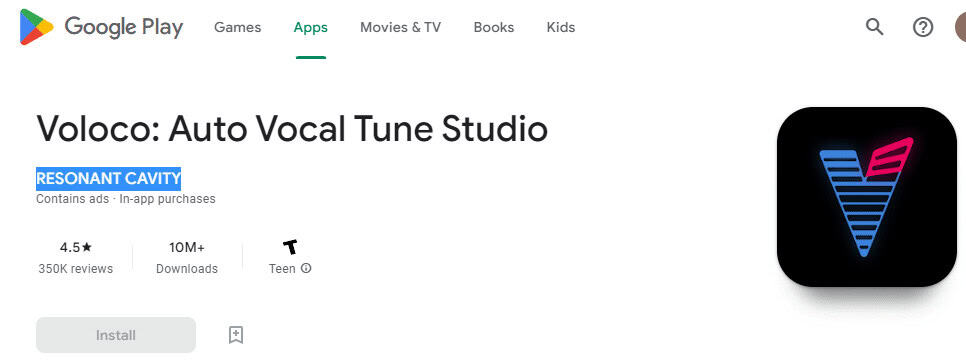Click the Teen rating label
Image resolution: width=966 pixels, height=363 pixels.
point(282,269)
